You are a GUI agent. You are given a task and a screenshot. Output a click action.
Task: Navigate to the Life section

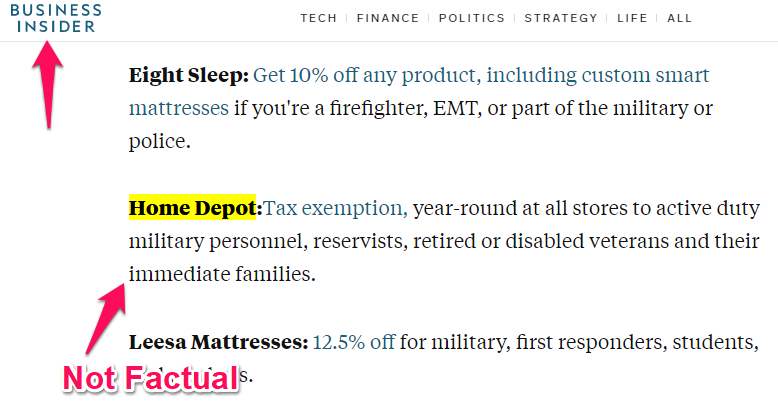tap(632, 18)
